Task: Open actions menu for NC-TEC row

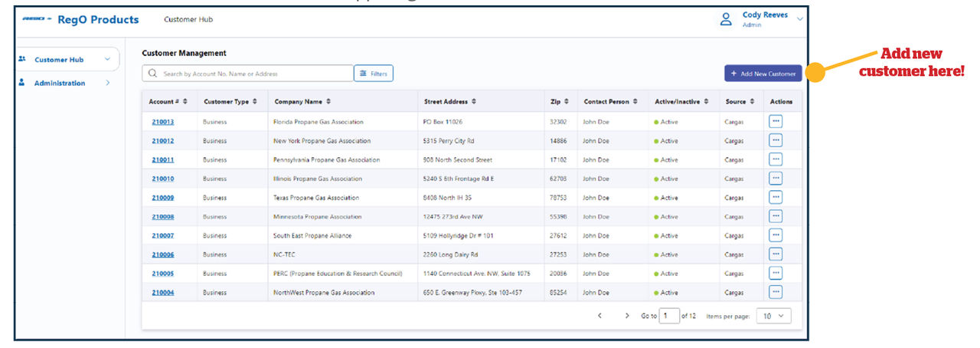Action: coord(776,254)
